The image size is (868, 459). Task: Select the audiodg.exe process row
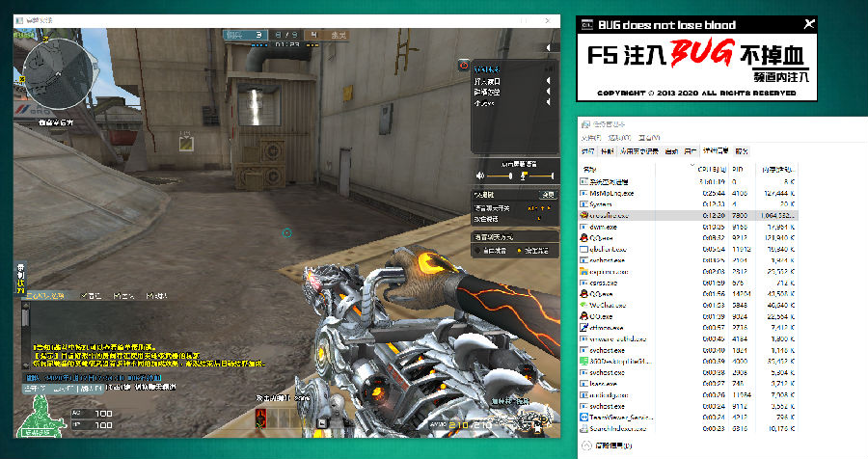(x=688, y=394)
